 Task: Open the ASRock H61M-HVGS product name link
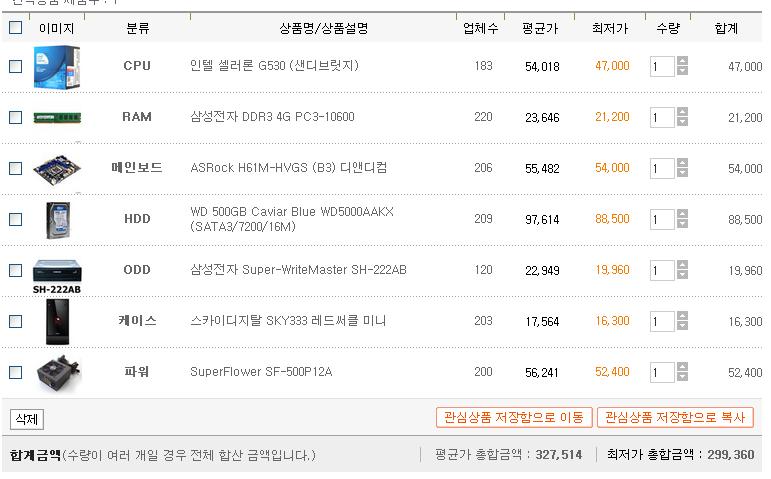point(289,168)
